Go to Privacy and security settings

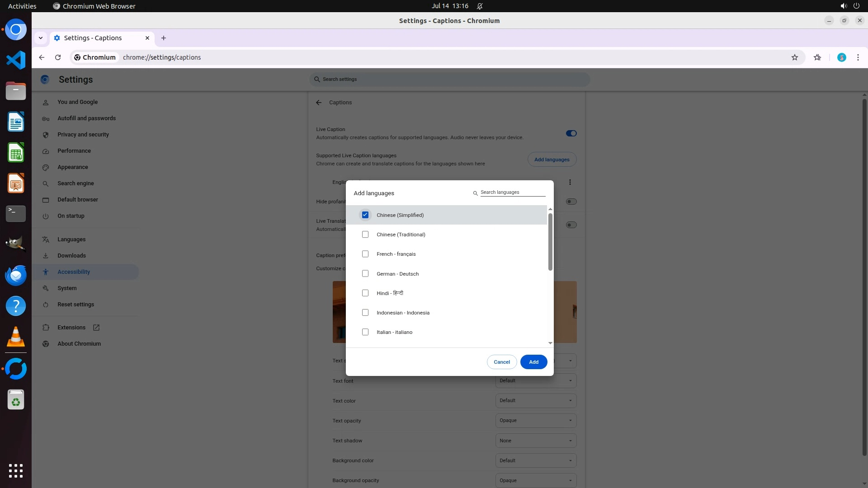tap(83, 135)
